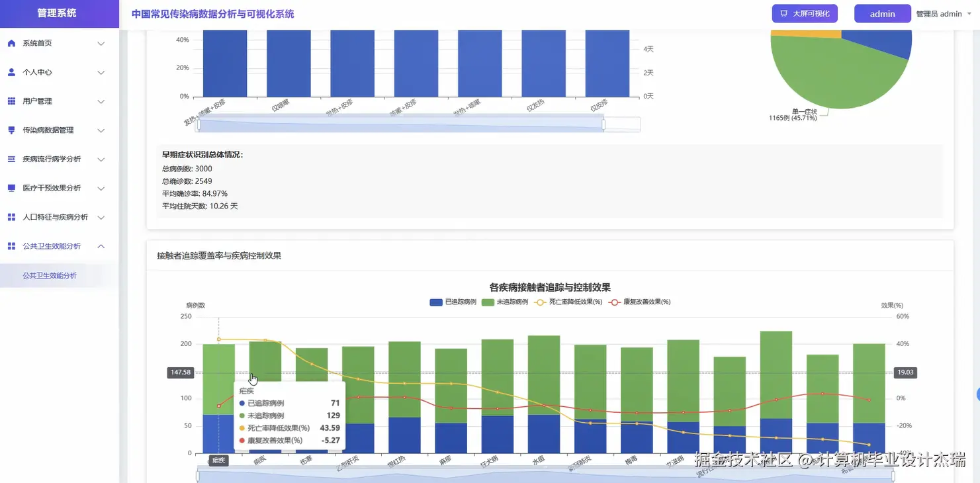Click the monitor icon beside 医疗干预效果分析

click(11, 188)
